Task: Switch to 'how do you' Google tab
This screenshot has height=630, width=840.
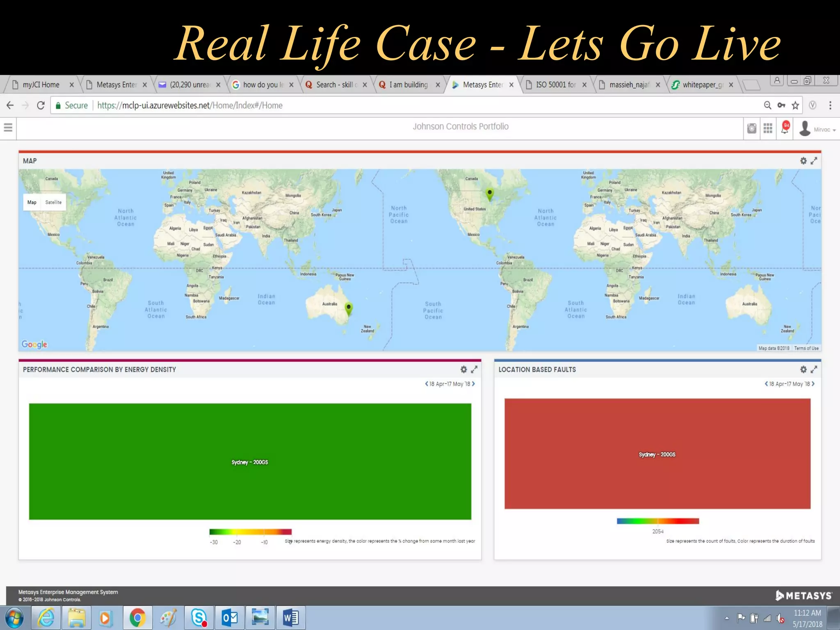Action: click(263, 84)
